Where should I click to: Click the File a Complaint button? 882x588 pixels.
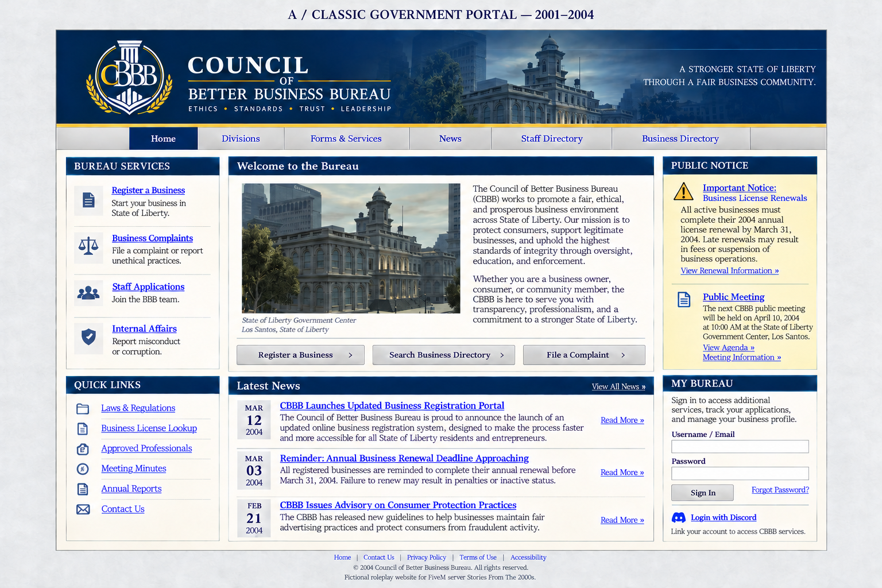[584, 355]
